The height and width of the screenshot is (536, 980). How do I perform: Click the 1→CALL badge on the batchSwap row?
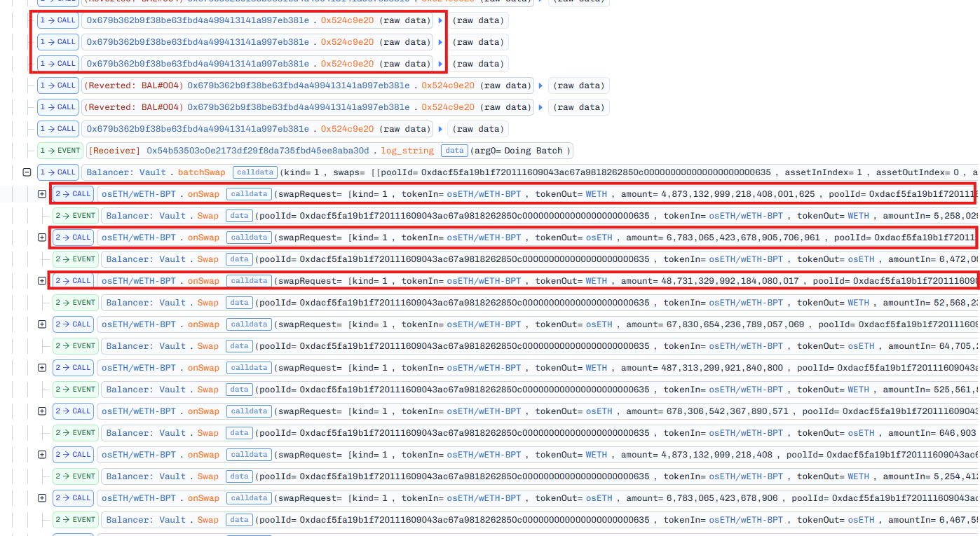60,172
